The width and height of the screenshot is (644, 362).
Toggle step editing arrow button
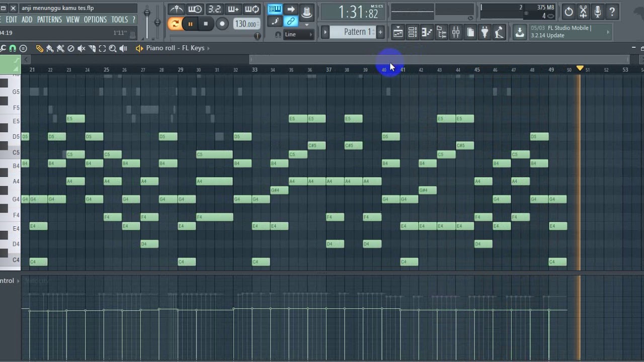pos(291,9)
